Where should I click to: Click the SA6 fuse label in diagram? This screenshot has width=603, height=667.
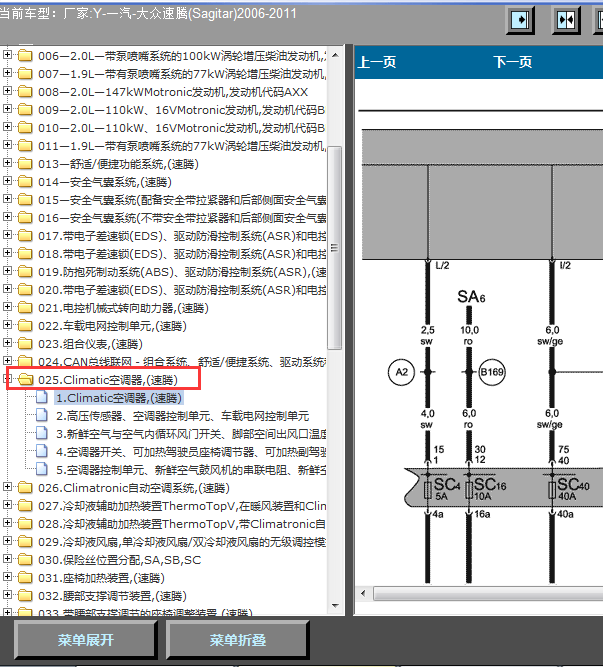pos(471,296)
